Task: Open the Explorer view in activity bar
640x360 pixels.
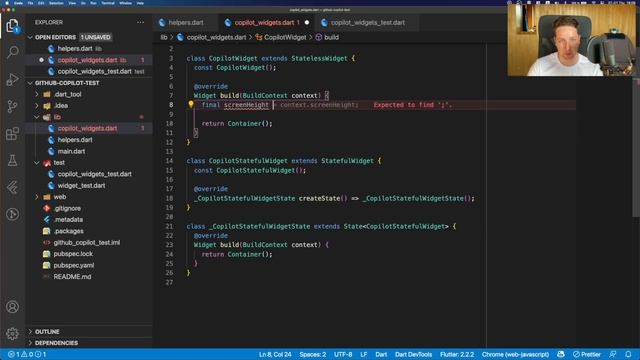Action: pos(12,26)
